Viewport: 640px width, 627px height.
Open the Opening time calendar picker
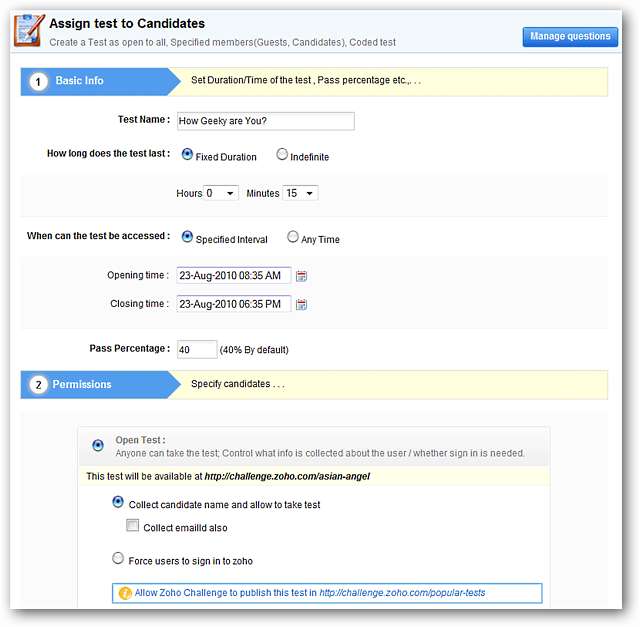301,276
